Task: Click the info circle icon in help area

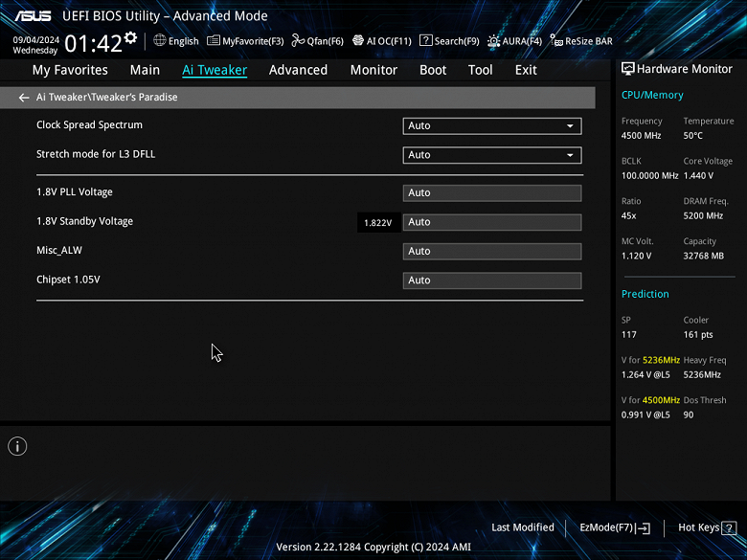Action: coord(17,446)
